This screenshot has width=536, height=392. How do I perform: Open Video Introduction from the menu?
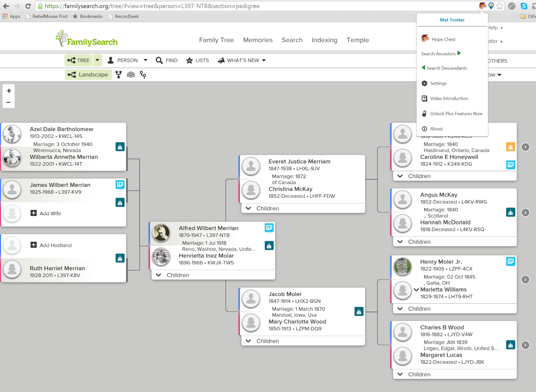pos(449,98)
